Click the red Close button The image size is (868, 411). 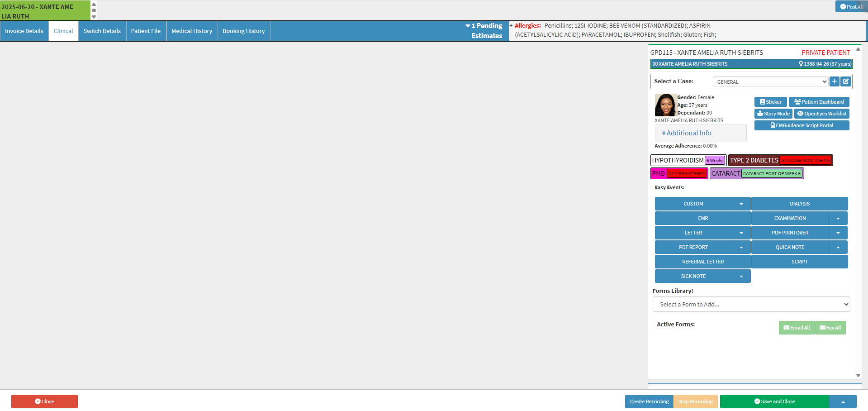[44, 401]
